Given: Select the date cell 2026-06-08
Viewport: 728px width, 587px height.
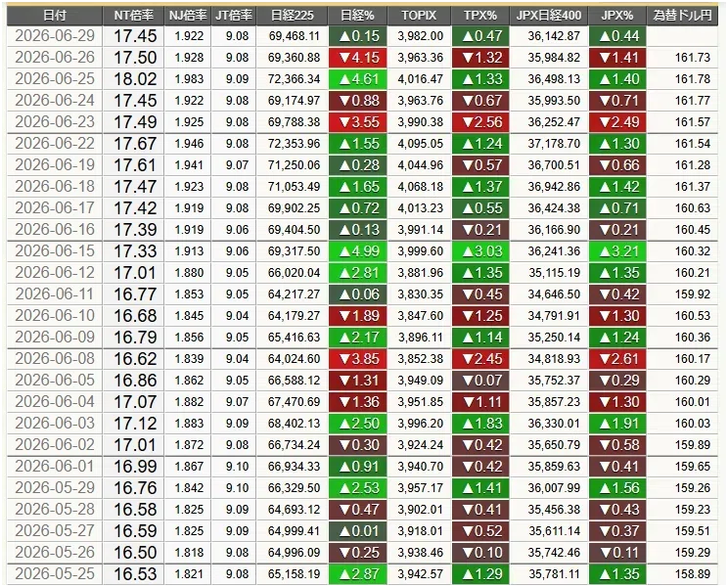Looking at the screenshot, I should tap(55, 359).
